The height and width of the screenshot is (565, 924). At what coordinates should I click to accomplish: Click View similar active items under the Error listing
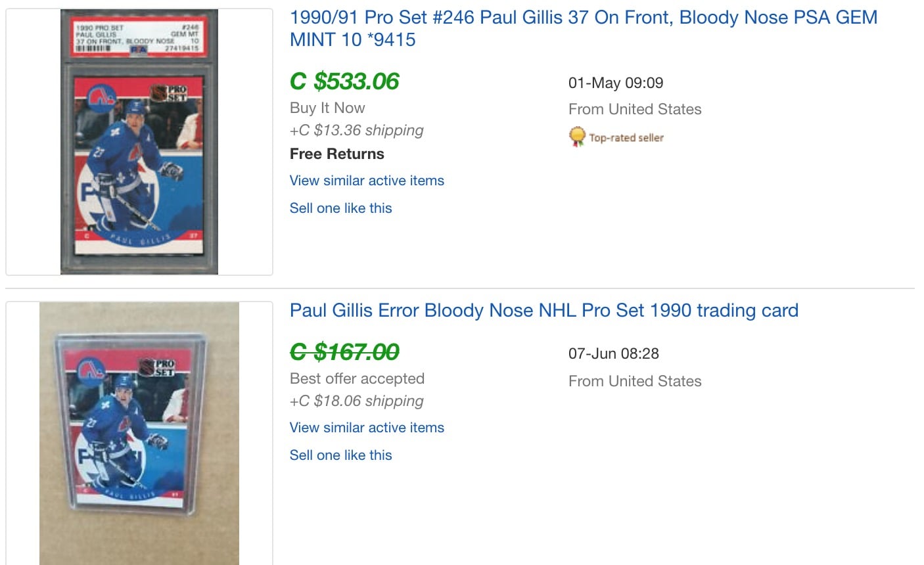click(367, 428)
